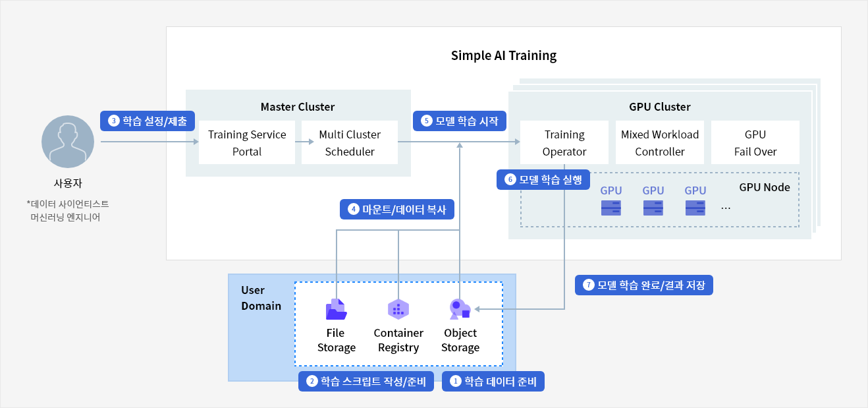Screen dimensions: 868x408
Task: Click the ellipsis after the GPU icons
Action: 726,208
